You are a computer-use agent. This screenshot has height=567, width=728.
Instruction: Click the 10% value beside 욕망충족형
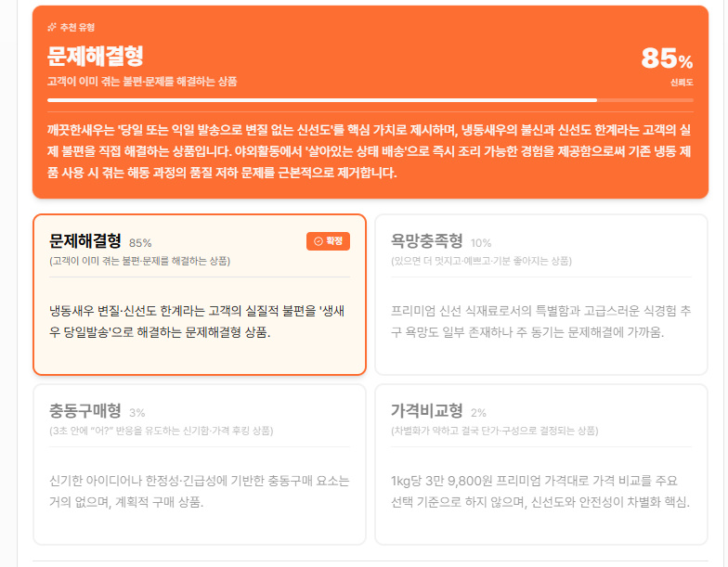pyautogui.click(x=481, y=243)
